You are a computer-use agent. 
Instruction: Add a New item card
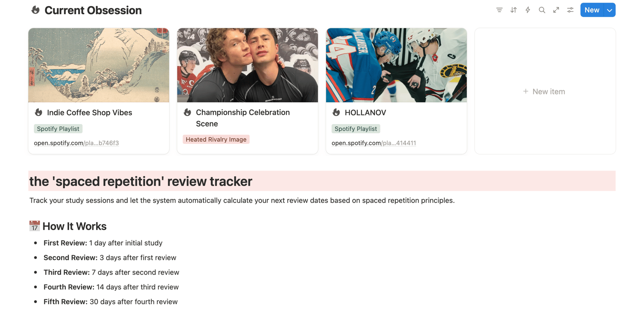(x=544, y=91)
